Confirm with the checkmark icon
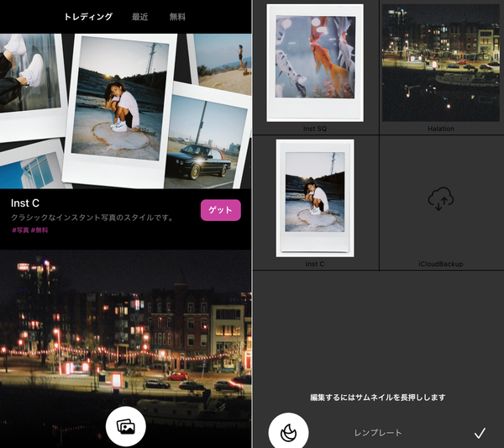The height and width of the screenshot is (448, 504). point(480,433)
